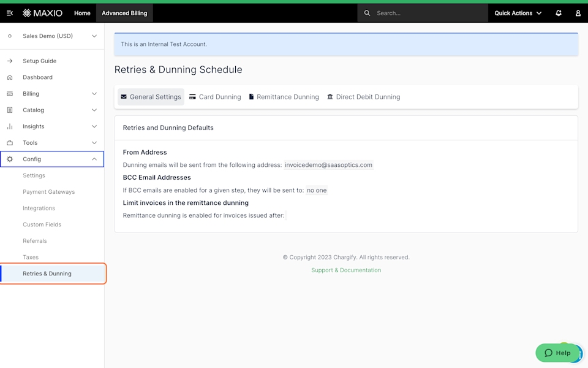This screenshot has width=588, height=368.
Task: Switch to the General Settings tab
Action: click(151, 97)
